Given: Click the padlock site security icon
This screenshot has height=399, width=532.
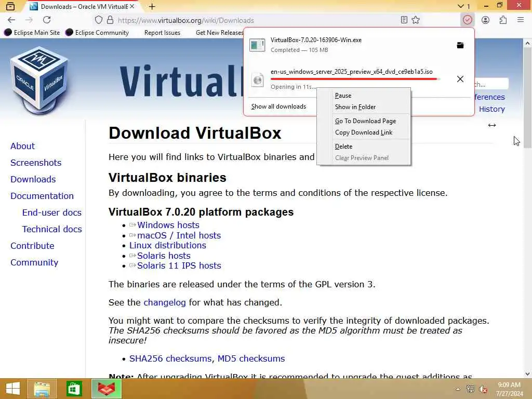Looking at the screenshot, I should pyautogui.click(x=110, y=20).
